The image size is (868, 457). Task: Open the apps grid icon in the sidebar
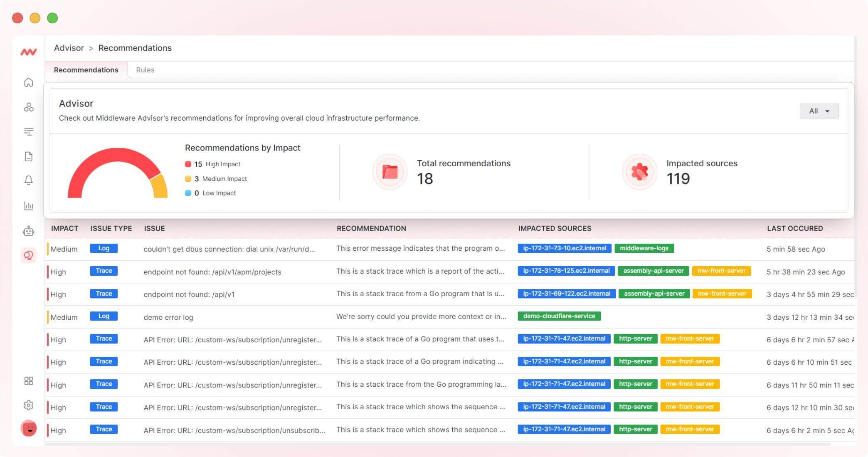point(28,381)
